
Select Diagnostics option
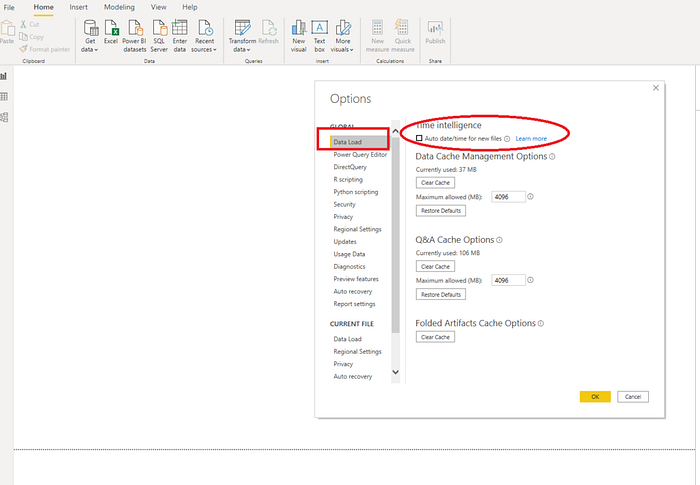click(x=349, y=267)
